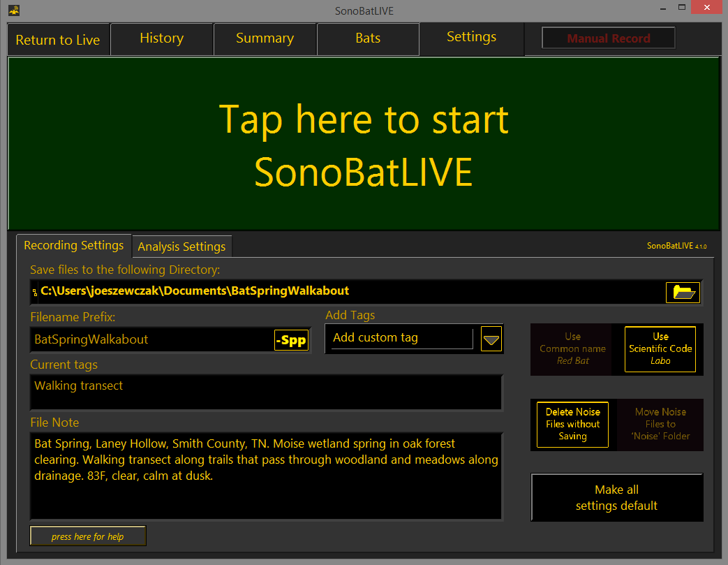Click the folder browse icon for save directory

pyautogui.click(x=683, y=292)
